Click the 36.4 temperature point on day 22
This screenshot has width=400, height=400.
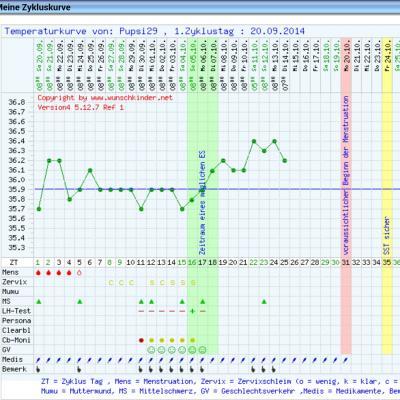(254, 141)
